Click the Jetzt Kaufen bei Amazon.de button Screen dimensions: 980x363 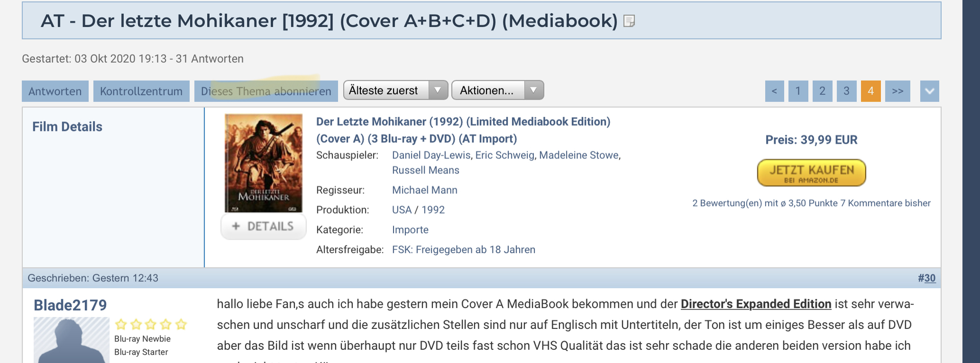[x=812, y=173]
